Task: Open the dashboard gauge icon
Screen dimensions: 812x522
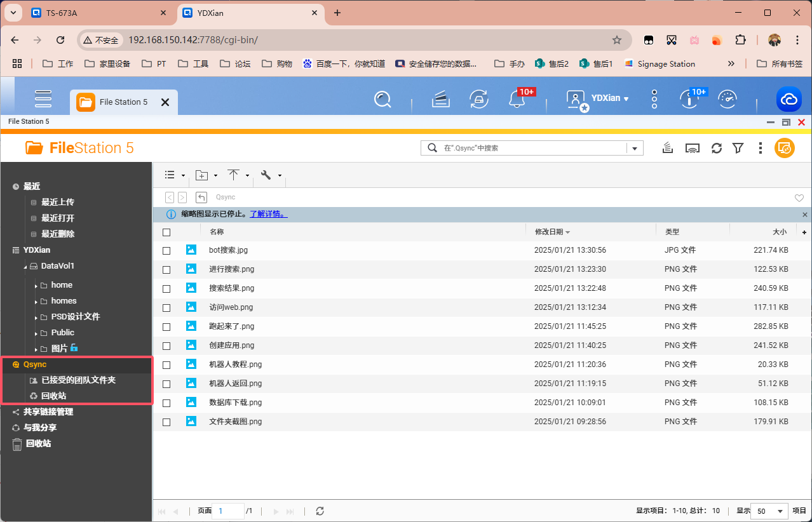Action: 727,99
